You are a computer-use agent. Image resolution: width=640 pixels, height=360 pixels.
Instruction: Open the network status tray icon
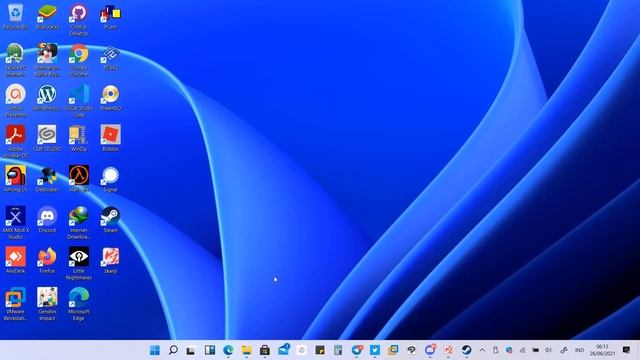[x=522, y=350]
